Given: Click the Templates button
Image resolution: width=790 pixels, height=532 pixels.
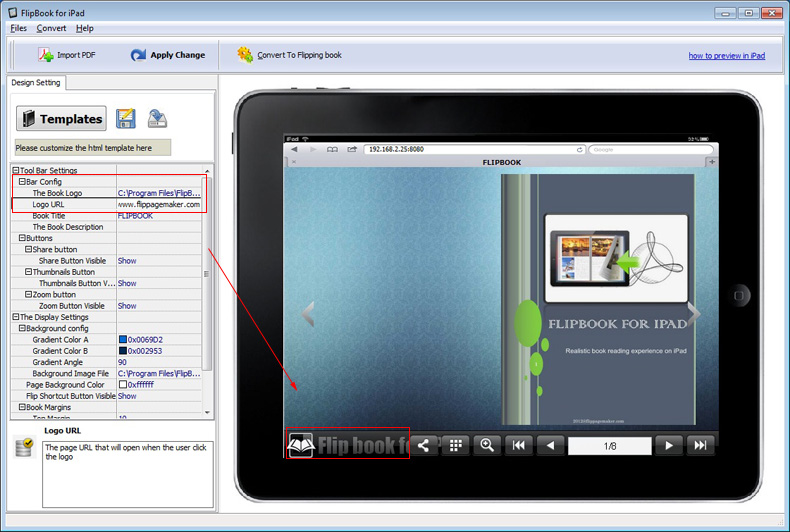Looking at the screenshot, I should tap(61, 119).
